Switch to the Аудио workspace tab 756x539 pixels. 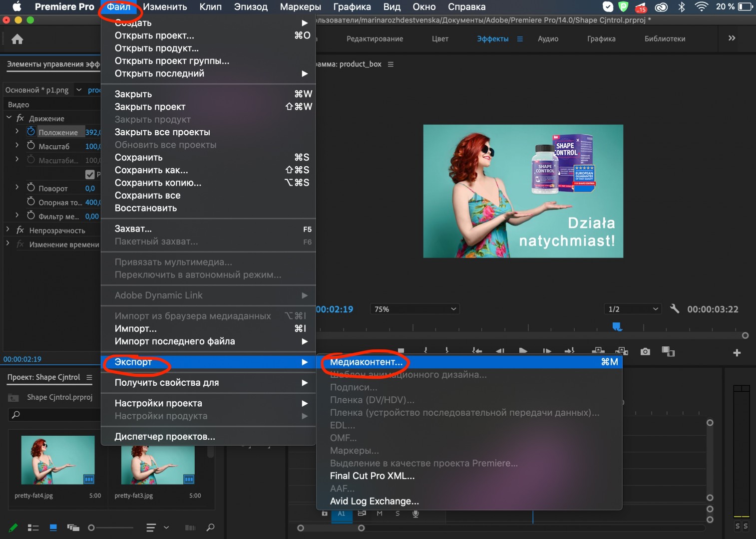coord(548,39)
